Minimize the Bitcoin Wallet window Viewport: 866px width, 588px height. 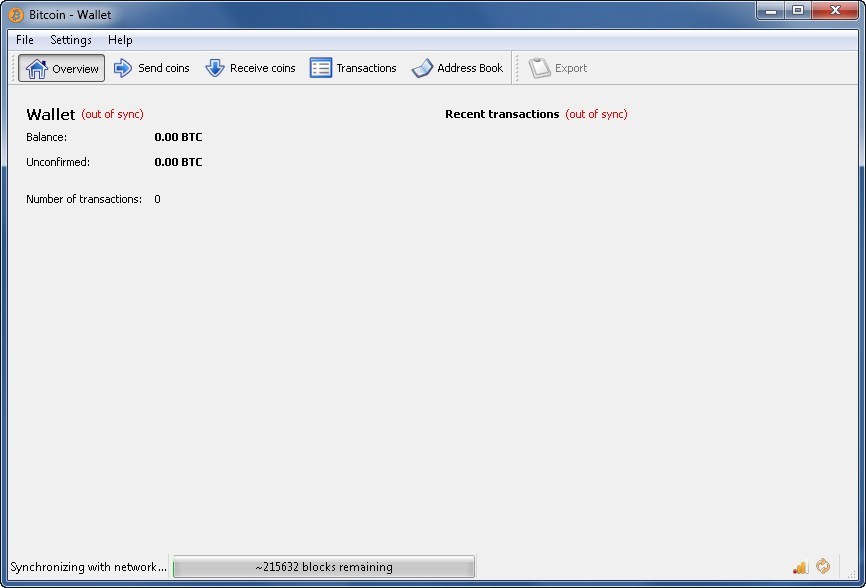771,10
